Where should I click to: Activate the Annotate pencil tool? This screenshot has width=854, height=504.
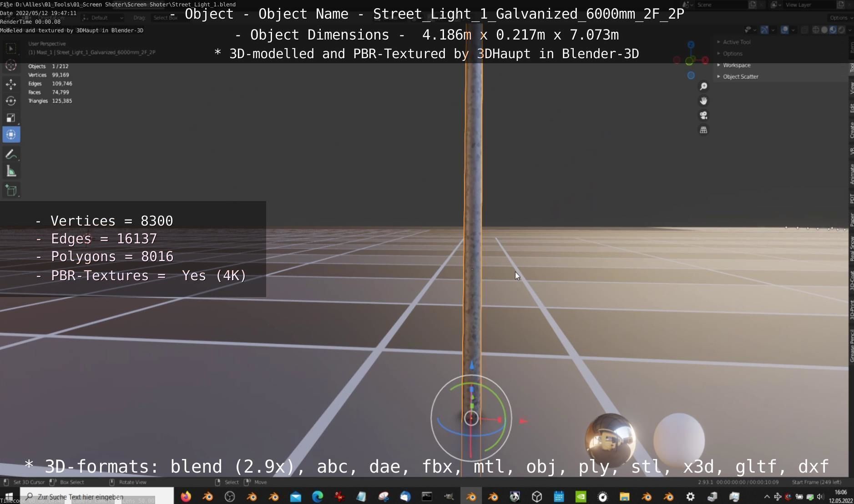tap(11, 155)
